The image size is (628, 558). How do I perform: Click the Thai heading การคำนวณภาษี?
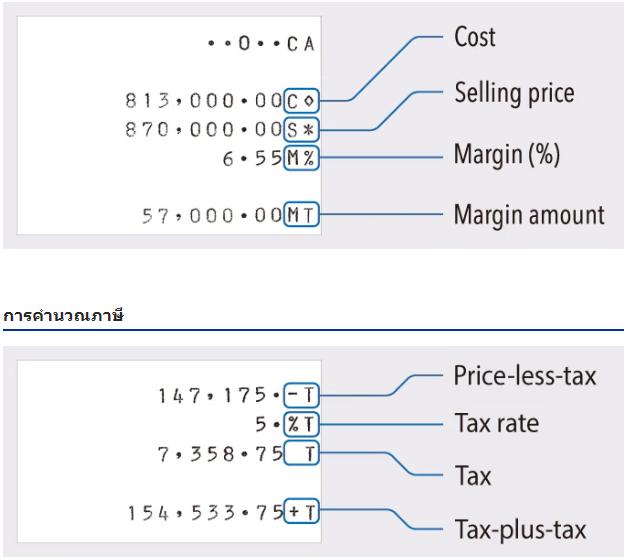[x=63, y=315]
